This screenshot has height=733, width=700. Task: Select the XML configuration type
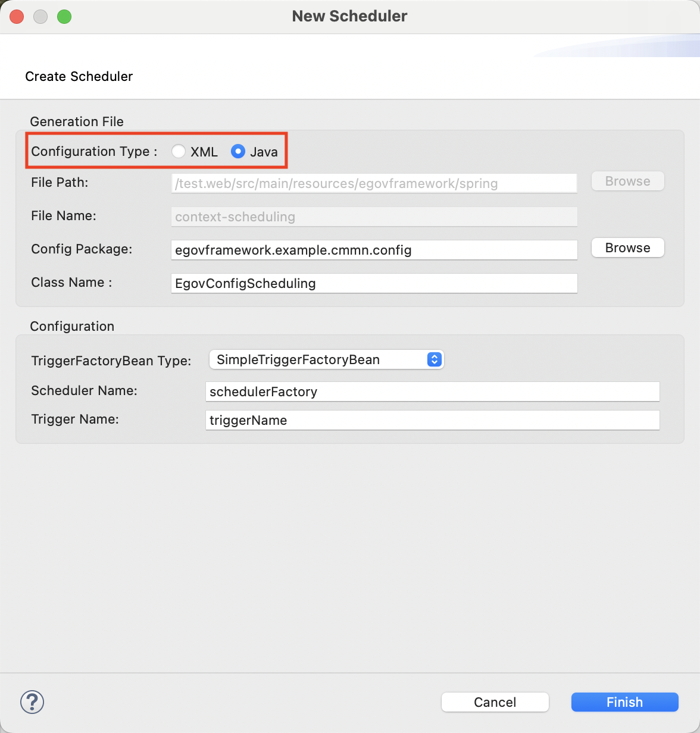pyautogui.click(x=179, y=152)
